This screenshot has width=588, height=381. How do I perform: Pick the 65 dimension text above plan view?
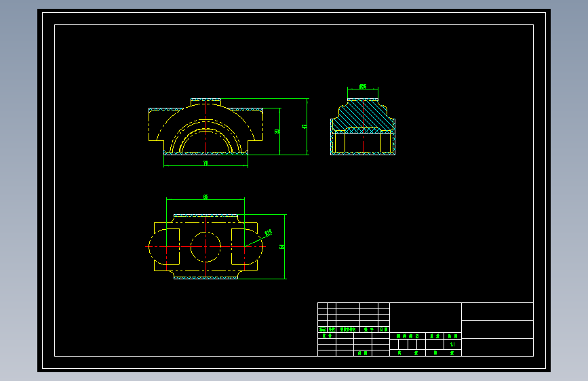tap(205, 197)
